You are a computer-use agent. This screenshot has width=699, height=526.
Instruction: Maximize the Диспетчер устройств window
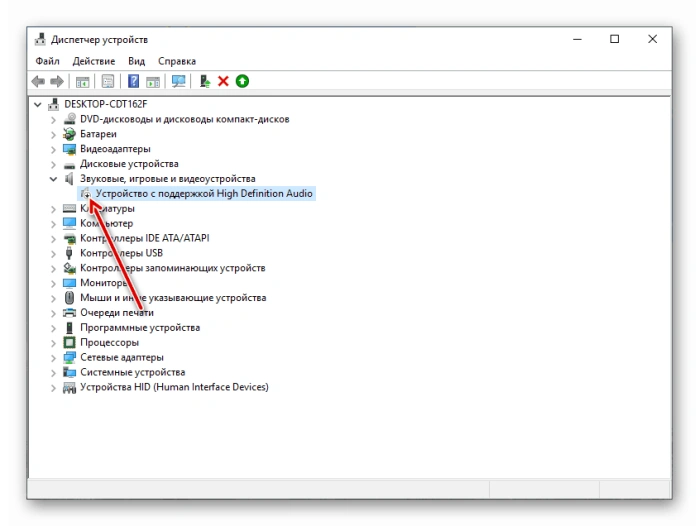615,39
